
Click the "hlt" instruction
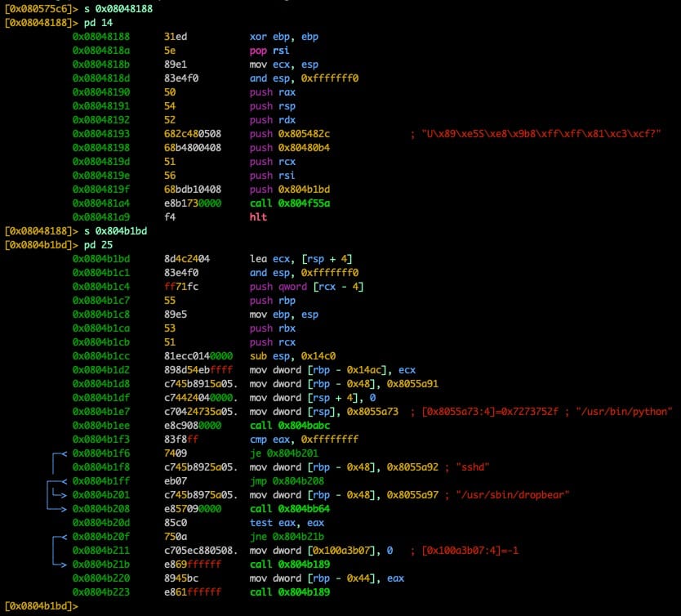257,217
